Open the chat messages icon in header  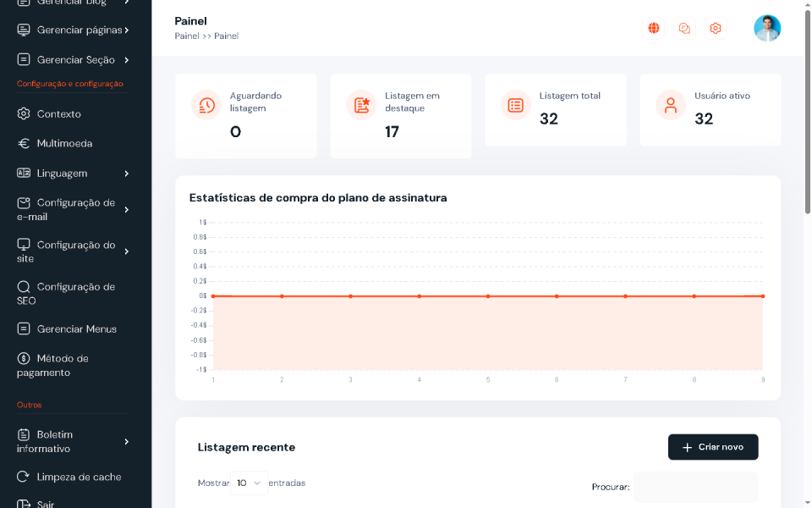coord(684,29)
